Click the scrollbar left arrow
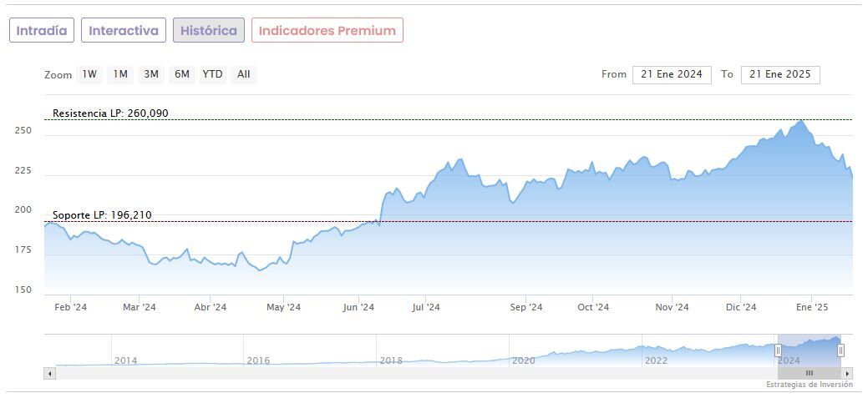 (x=49, y=373)
